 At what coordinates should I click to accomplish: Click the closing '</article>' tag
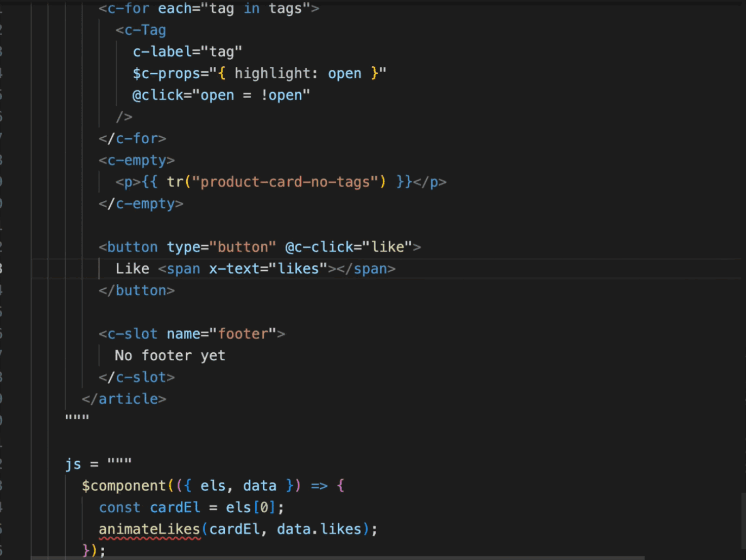coord(124,399)
